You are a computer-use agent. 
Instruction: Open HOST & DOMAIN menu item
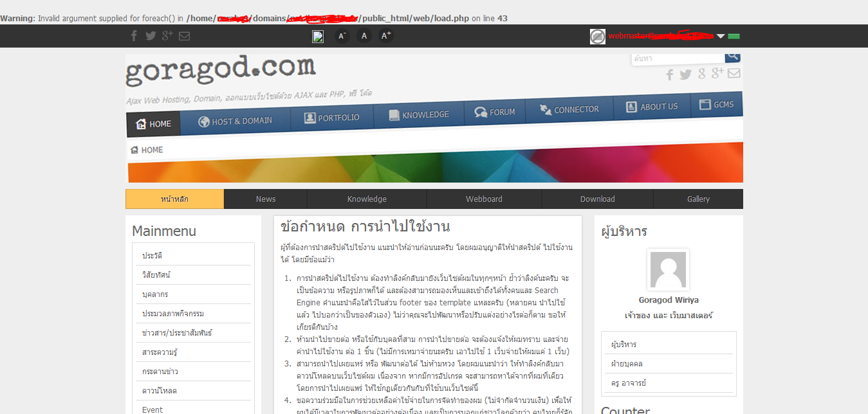tap(235, 120)
